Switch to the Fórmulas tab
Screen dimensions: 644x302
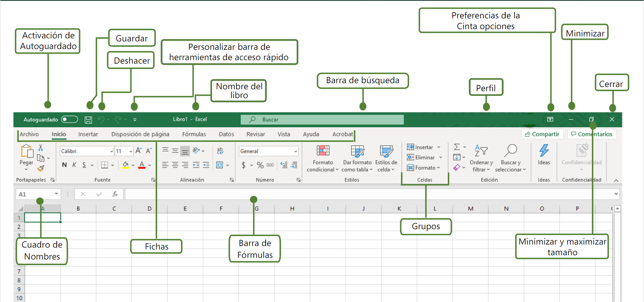tap(194, 134)
